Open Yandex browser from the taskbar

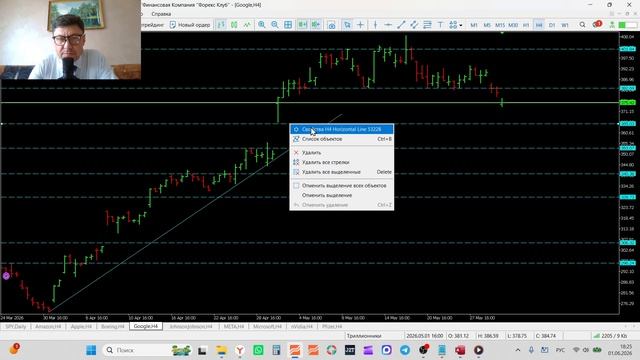pos(240,350)
